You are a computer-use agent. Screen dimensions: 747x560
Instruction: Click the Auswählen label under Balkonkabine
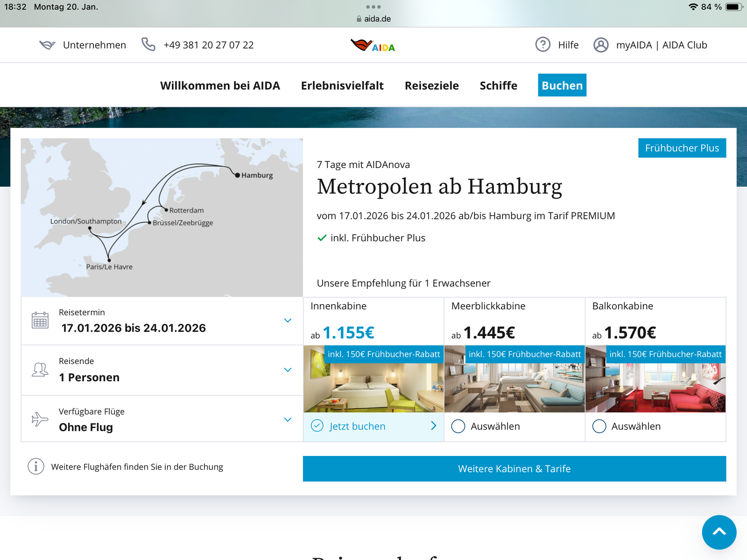point(636,427)
